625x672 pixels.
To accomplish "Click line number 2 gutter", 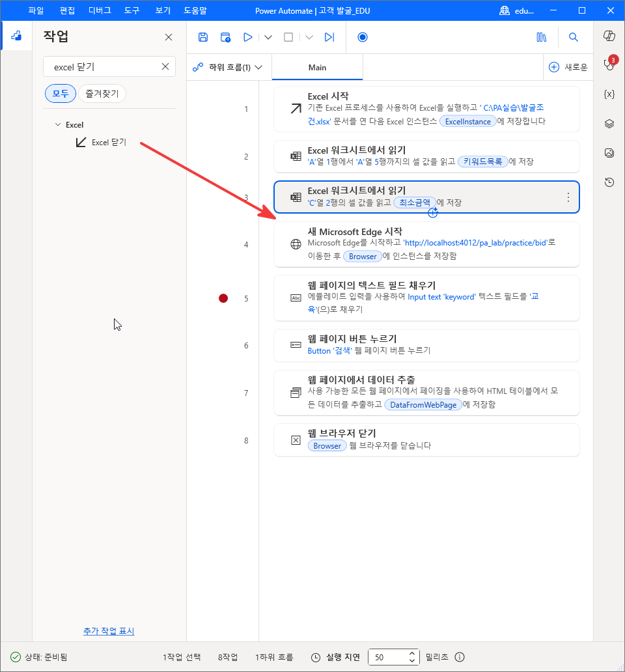I will coord(246,156).
